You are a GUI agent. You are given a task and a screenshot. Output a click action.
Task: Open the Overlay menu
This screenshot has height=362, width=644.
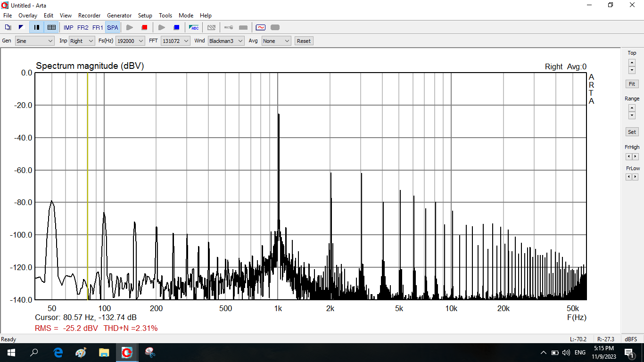(x=28, y=16)
